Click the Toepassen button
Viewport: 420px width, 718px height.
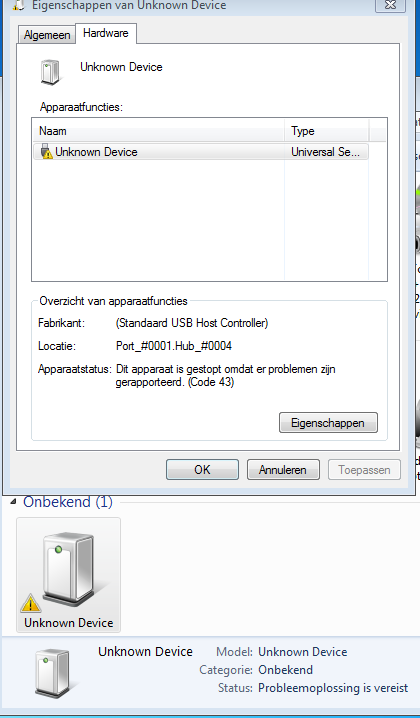point(364,470)
